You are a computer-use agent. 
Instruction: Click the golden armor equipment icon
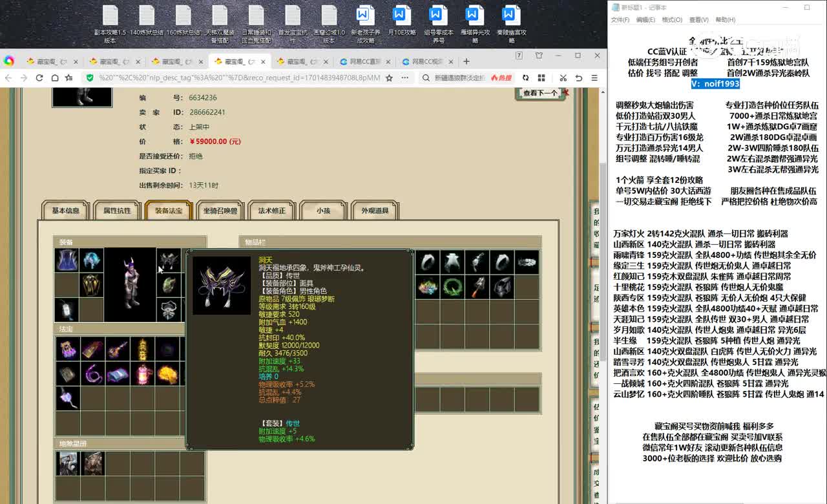(91, 285)
